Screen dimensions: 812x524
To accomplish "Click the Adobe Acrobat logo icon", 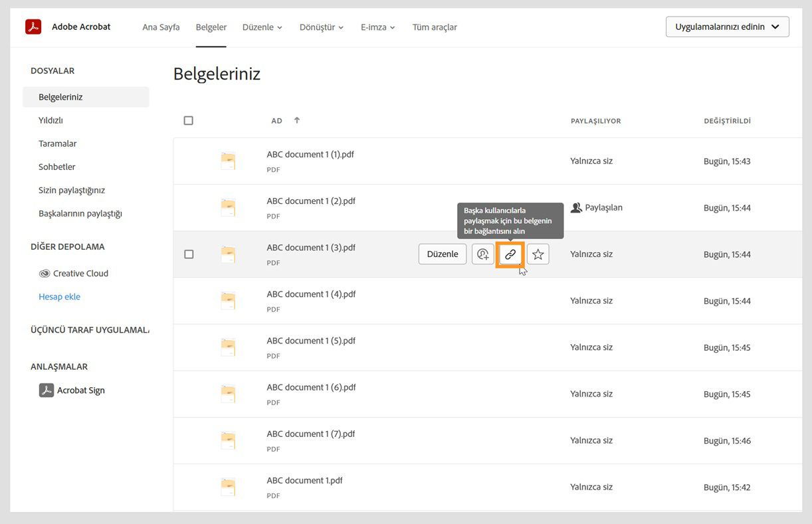I will click(33, 27).
